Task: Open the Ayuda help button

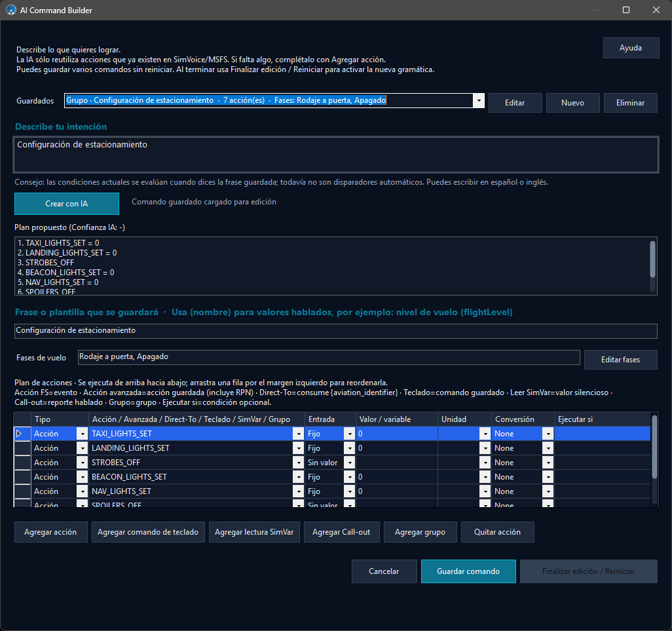Action: point(631,48)
